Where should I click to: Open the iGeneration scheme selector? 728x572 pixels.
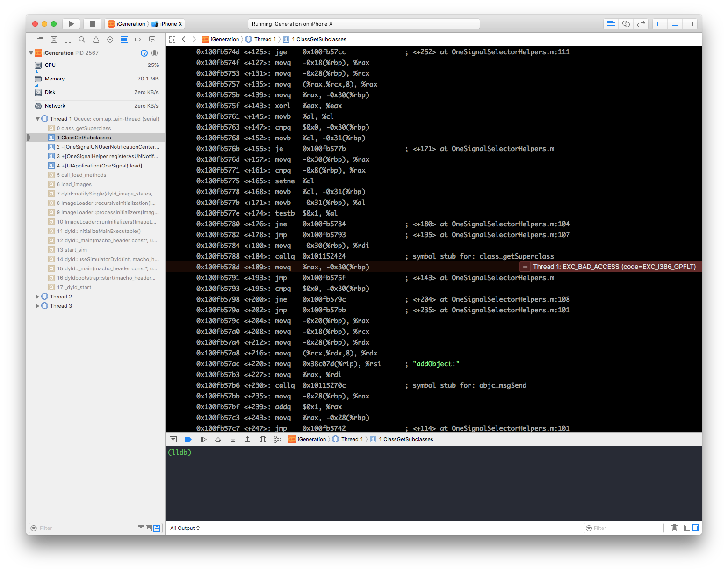[x=127, y=24]
